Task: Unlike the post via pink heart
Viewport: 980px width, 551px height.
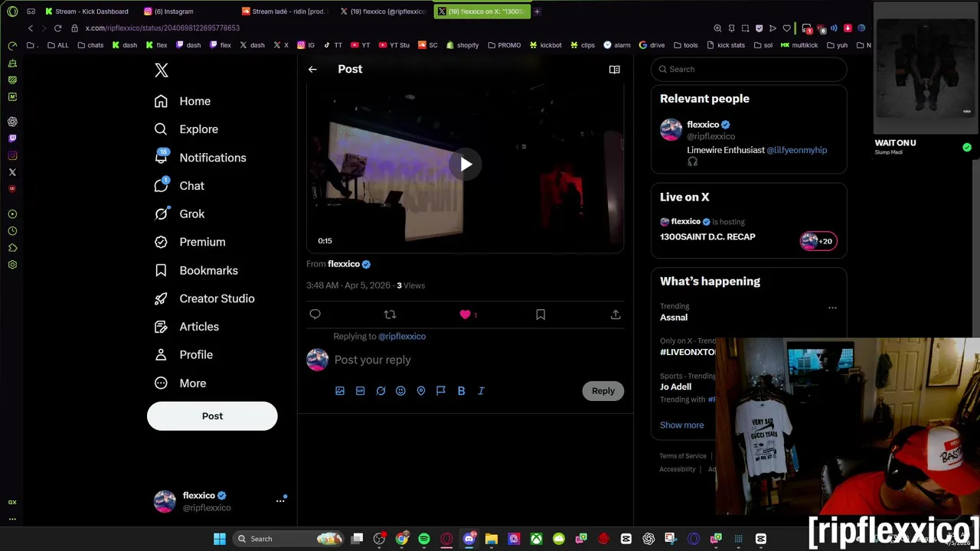Action: 465,315
